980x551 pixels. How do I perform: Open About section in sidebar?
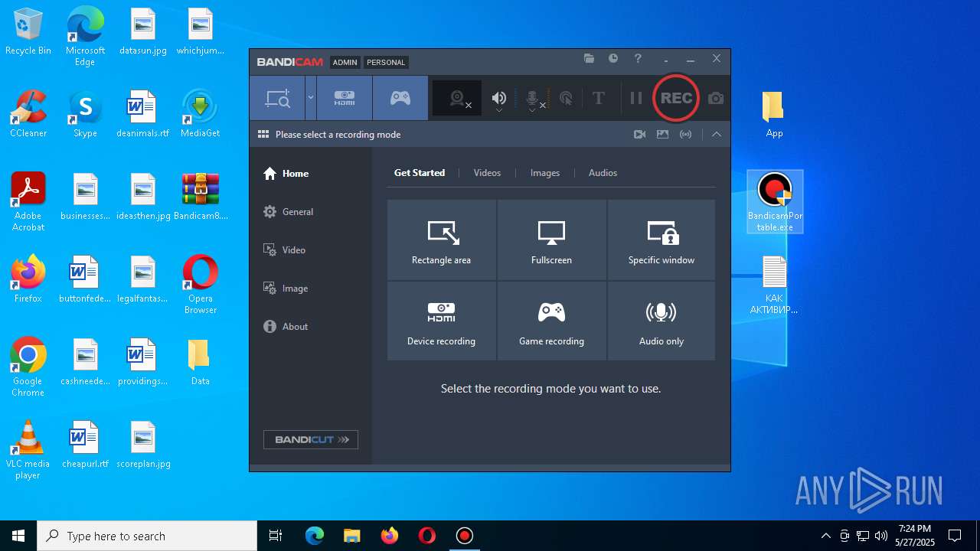(x=286, y=327)
